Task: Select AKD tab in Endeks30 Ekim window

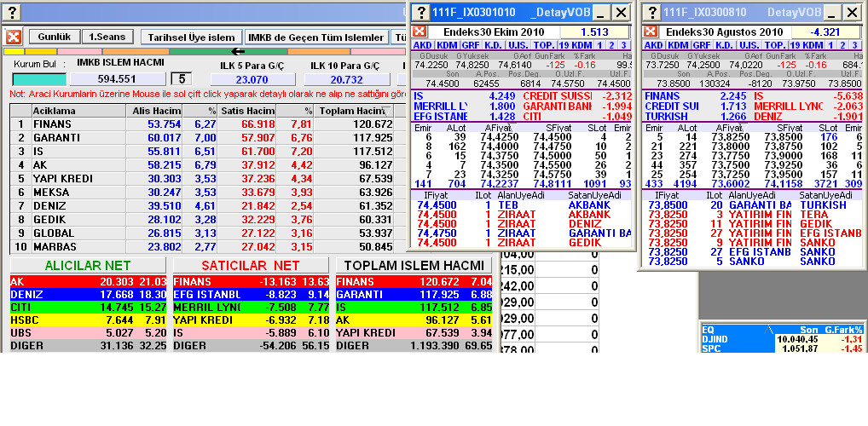Action: (423, 45)
